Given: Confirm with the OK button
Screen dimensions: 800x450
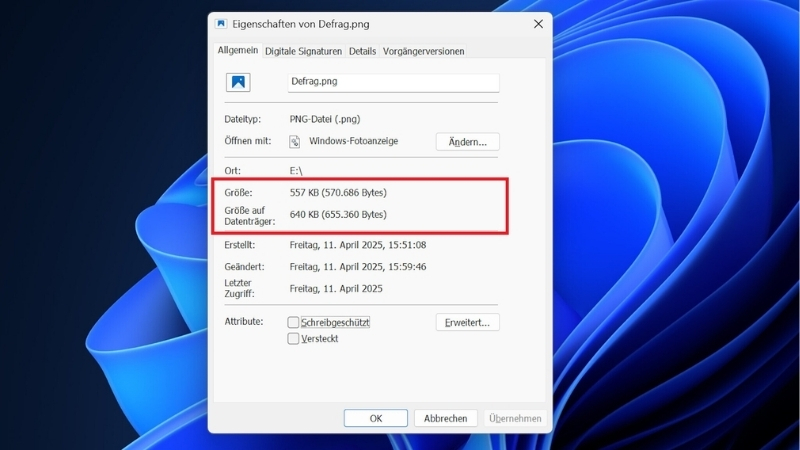Looking at the screenshot, I should pyautogui.click(x=376, y=418).
